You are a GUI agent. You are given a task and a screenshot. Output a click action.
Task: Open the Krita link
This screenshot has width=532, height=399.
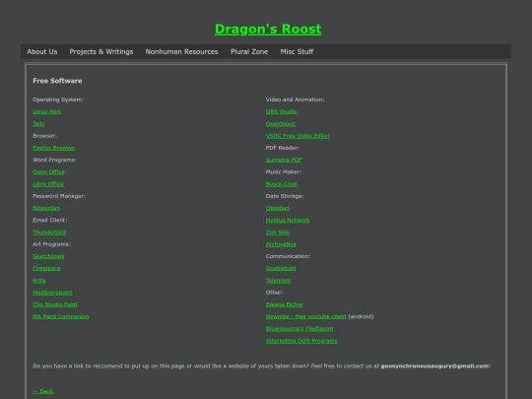[x=39, y=281]
